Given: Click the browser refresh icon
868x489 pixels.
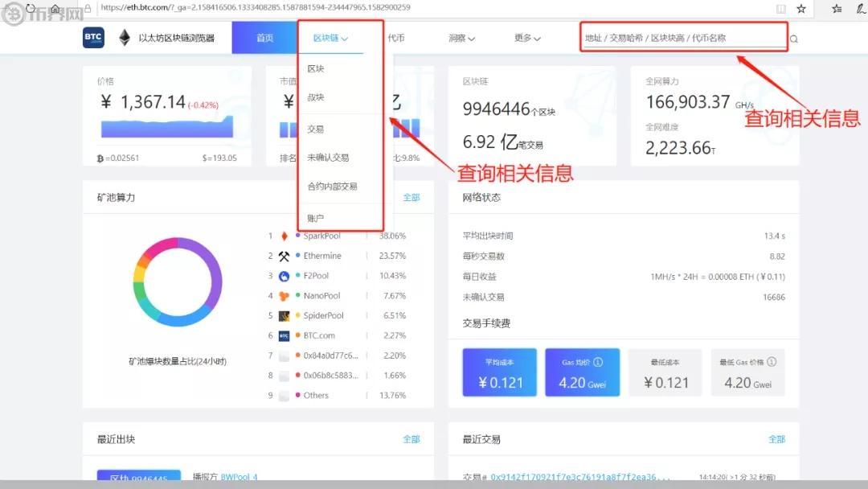Looking at the screenshot, I should [31, 8].
